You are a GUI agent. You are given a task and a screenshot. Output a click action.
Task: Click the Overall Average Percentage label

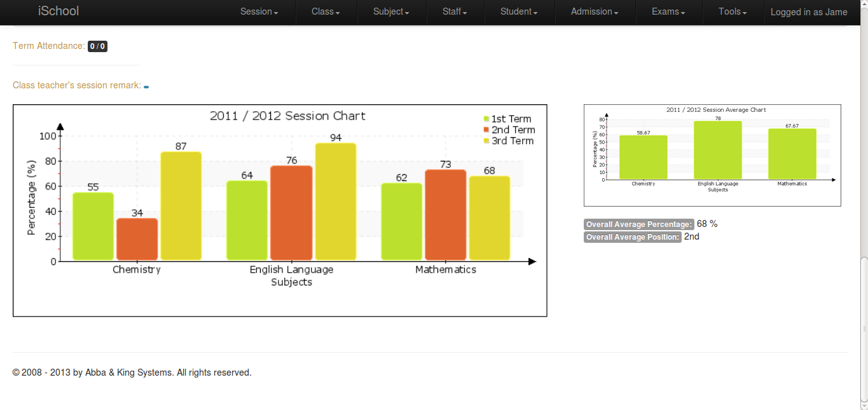(x=638, y=224)
